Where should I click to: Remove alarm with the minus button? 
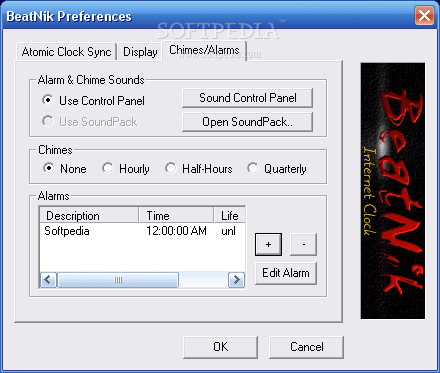click(x=303, y=244)
